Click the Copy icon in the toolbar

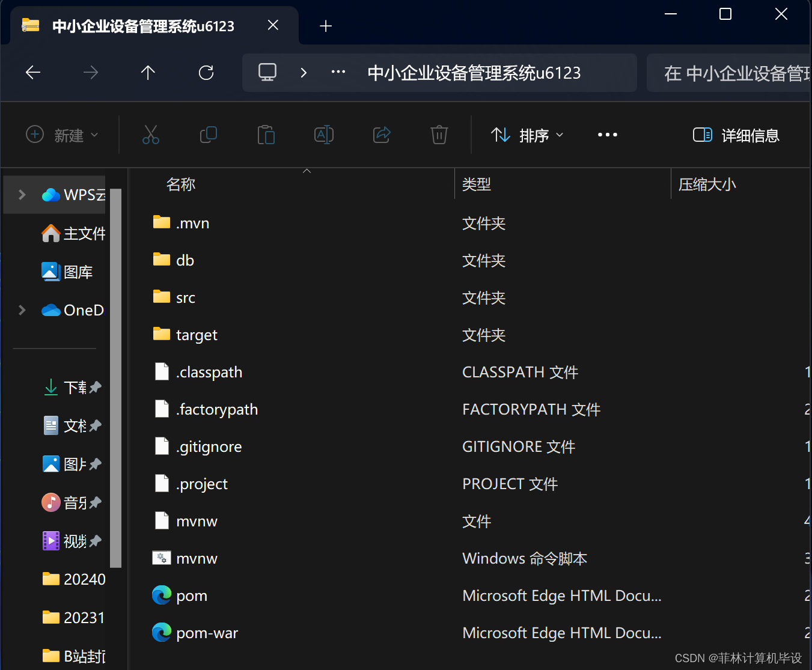[209, 135]
